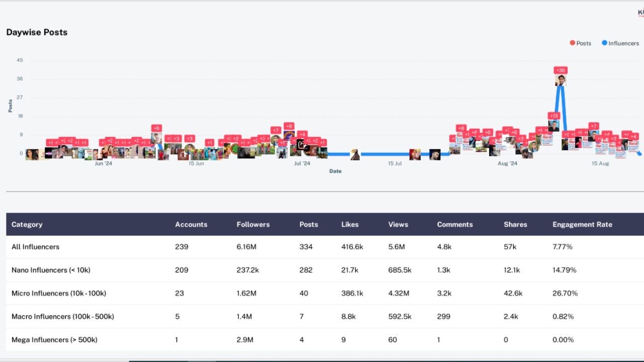Select the Nano Influencers (< 10k) row

click(x=325, y=270)
